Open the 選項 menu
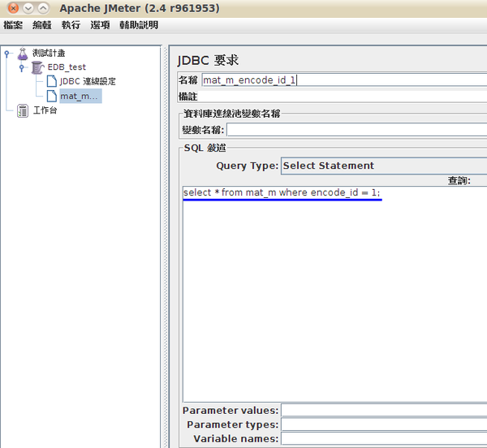This screenshot has height=448, width=487. click(100, 25)
